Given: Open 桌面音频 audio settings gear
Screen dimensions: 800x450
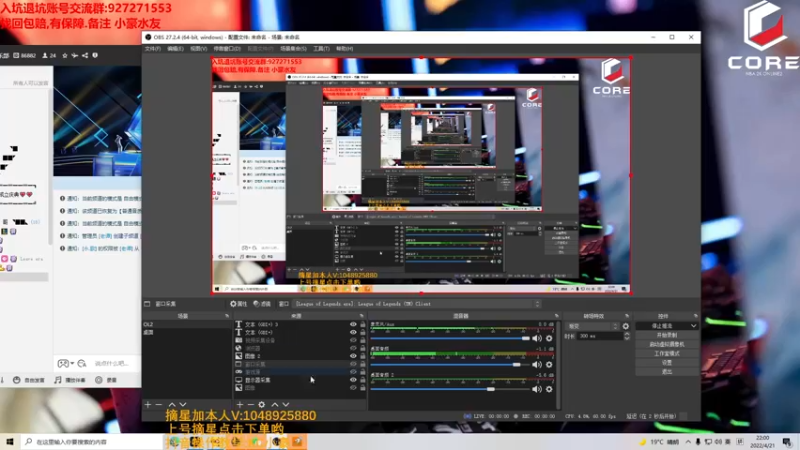Looking at the screenshot, I should tap(549, 364).
